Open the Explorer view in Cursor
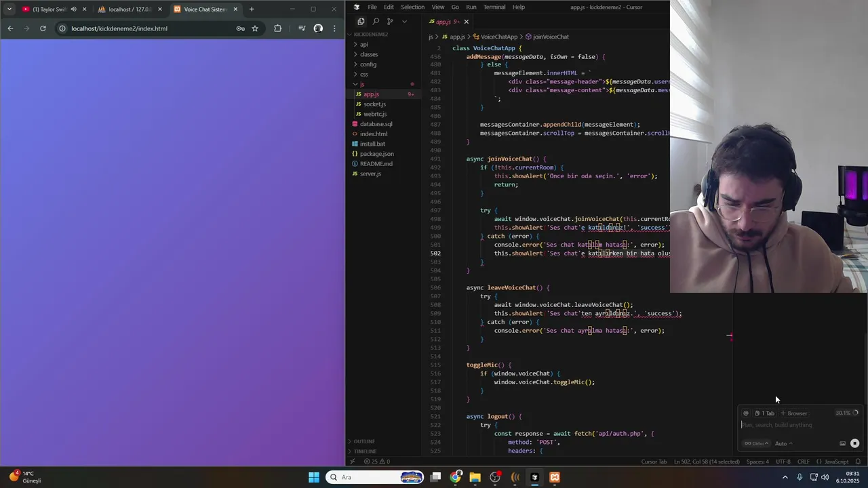Image resolution: width=868 pixels, height=488 pixels. (361, 22)
